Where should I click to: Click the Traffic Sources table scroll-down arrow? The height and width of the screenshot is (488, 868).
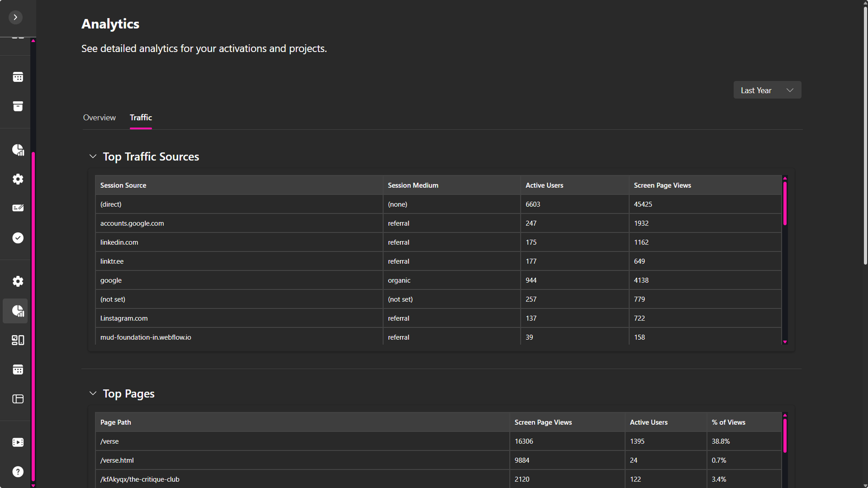coord(785,342)
